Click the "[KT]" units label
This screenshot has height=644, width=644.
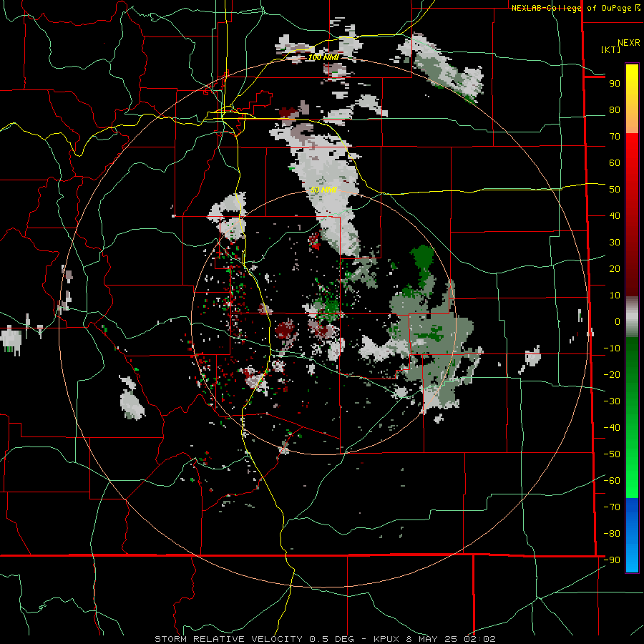point(610,49)
